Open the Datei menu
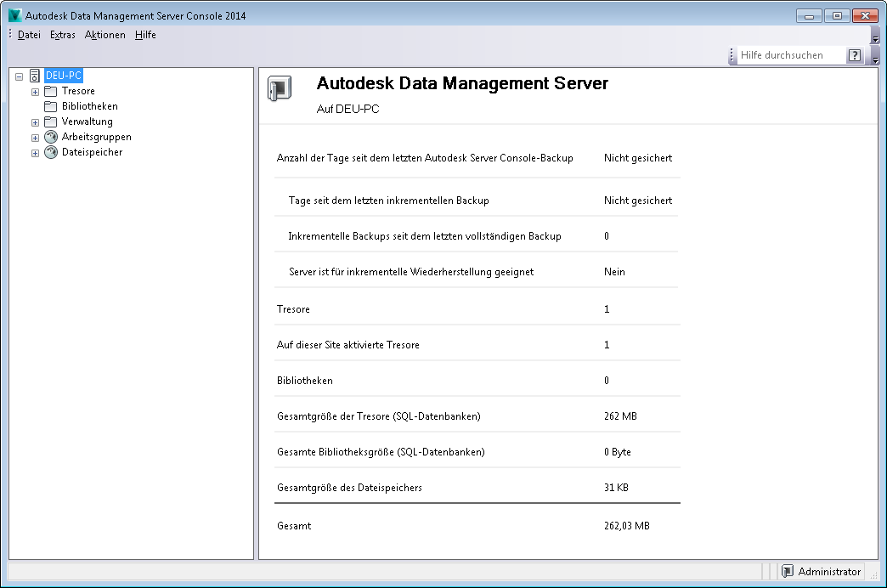This screenshot has height=588, width=887. click(29, 35)
